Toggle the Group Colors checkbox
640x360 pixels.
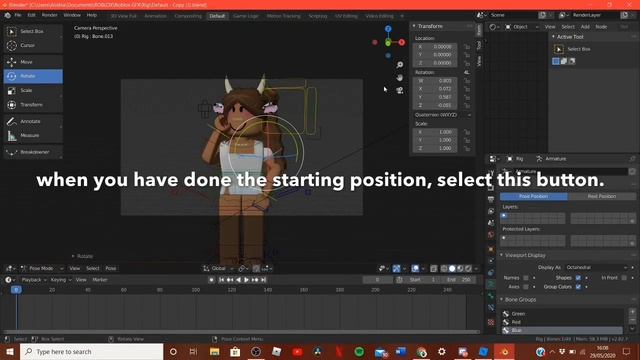(x=578, y=287)
